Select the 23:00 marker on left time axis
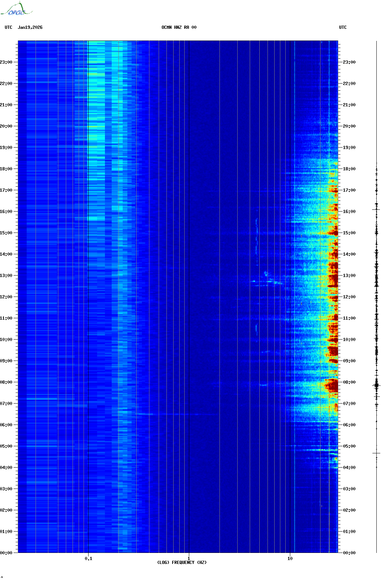The width and height of the screenshot is (392, 581). click(6, 62)
